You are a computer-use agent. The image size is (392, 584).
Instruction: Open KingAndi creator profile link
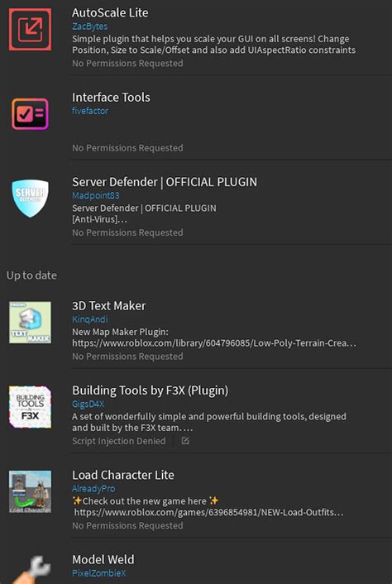pos(89,319)
